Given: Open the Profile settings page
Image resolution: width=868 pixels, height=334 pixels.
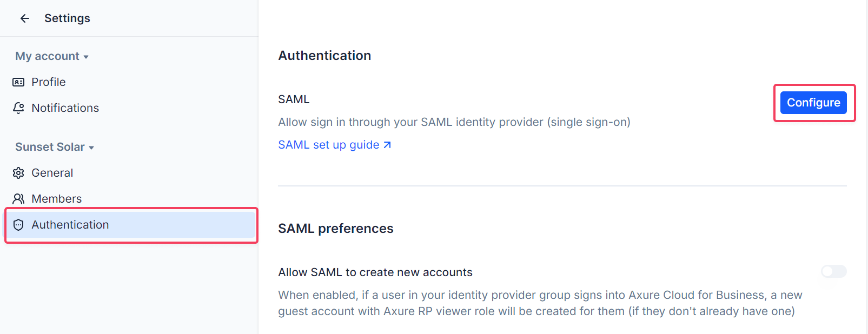Looking at the screenshot, I should coord(49,82).
